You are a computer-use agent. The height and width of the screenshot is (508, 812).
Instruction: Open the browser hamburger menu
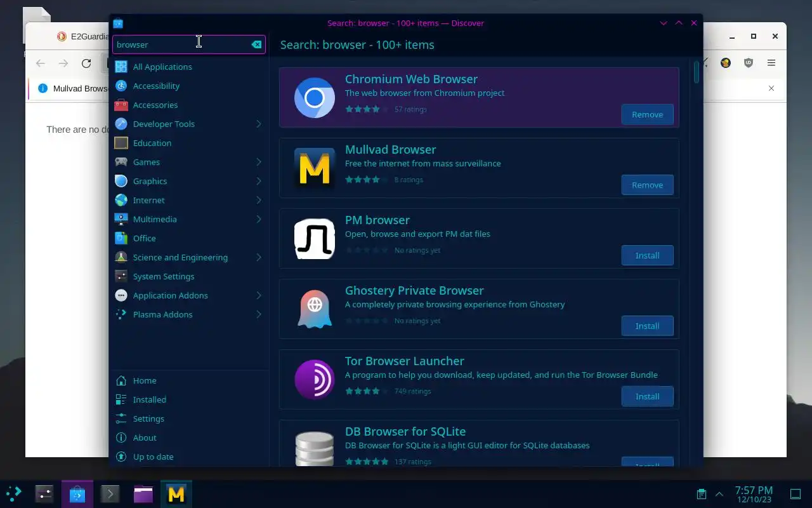(771, 63)
